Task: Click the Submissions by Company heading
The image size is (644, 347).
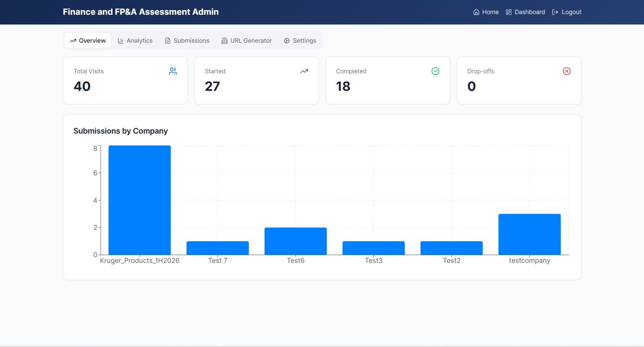Action: tap(120, 131)
